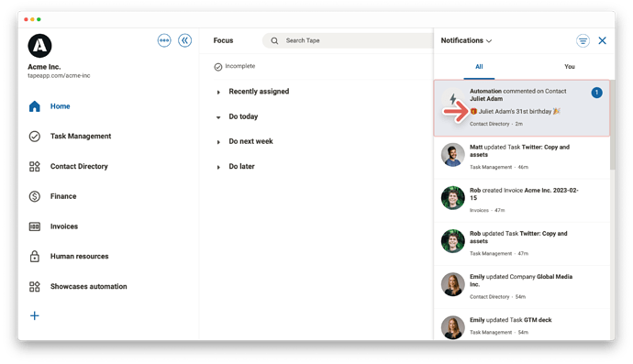The image size is (633, 364).
Task: Click the Do later label
Action: pyautogui.click(x=241, y=167)
